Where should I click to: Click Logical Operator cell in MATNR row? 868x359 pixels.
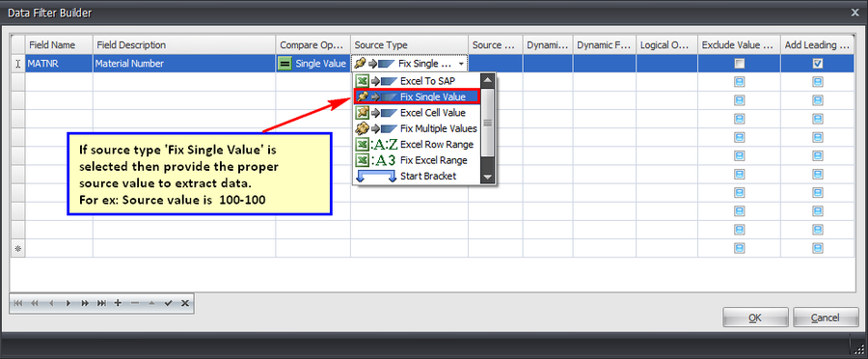tap(667, 64)
